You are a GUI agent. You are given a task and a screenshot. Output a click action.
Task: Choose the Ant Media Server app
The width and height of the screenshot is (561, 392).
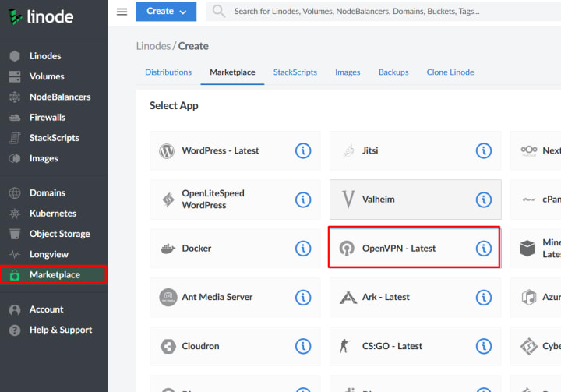pos(235,298)
